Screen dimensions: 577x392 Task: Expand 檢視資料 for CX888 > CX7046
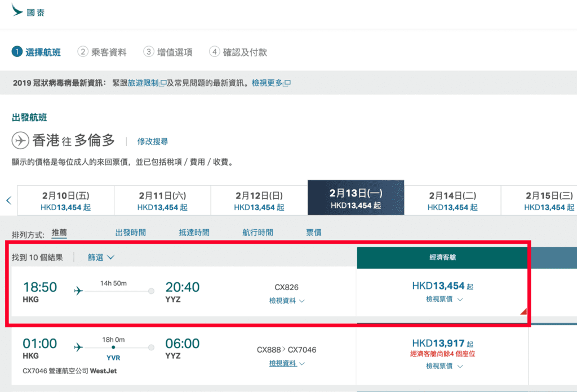click(287, 363)
